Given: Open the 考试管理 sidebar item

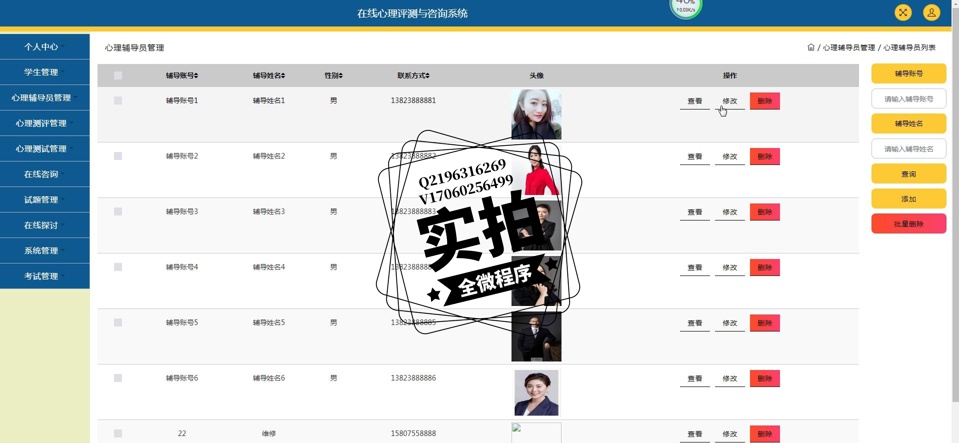Looking at the screenshot, I should point(45,276).
